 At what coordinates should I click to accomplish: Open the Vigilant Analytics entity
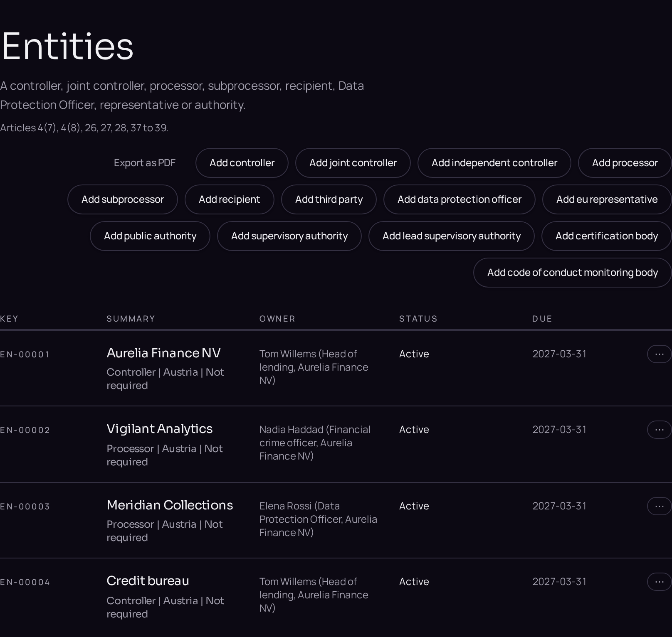click(160, 428)
